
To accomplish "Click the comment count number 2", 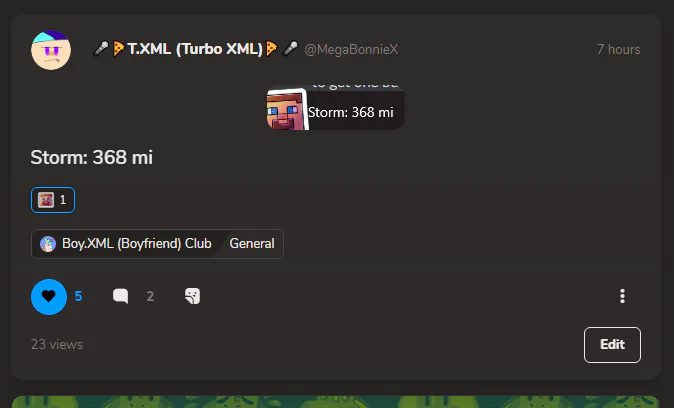I will tap(150, 296).
